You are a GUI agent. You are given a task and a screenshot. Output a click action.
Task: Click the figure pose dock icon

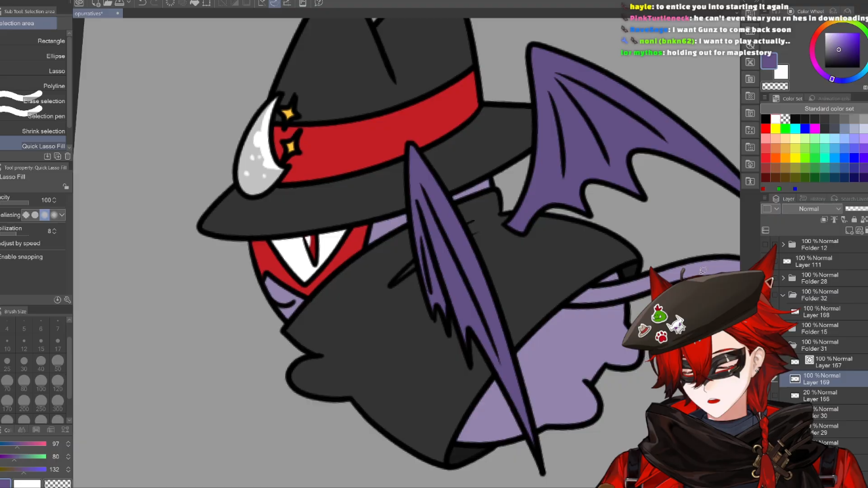pos(750,181)
